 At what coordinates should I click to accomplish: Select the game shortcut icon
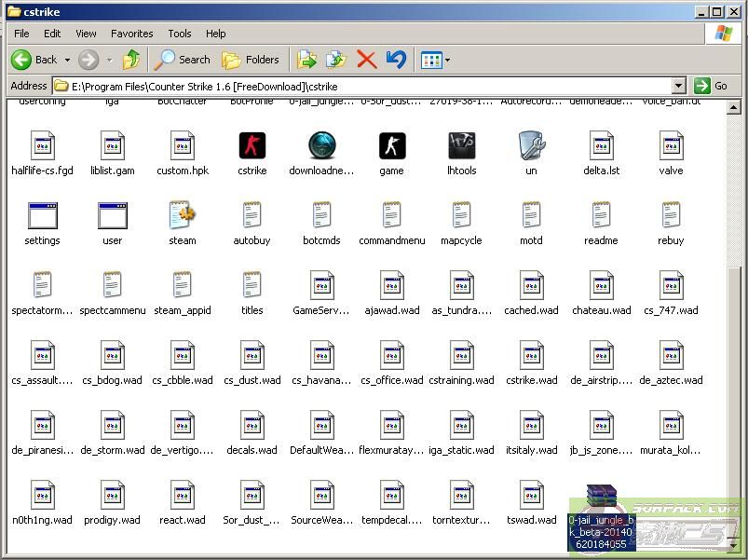[391, 146]
